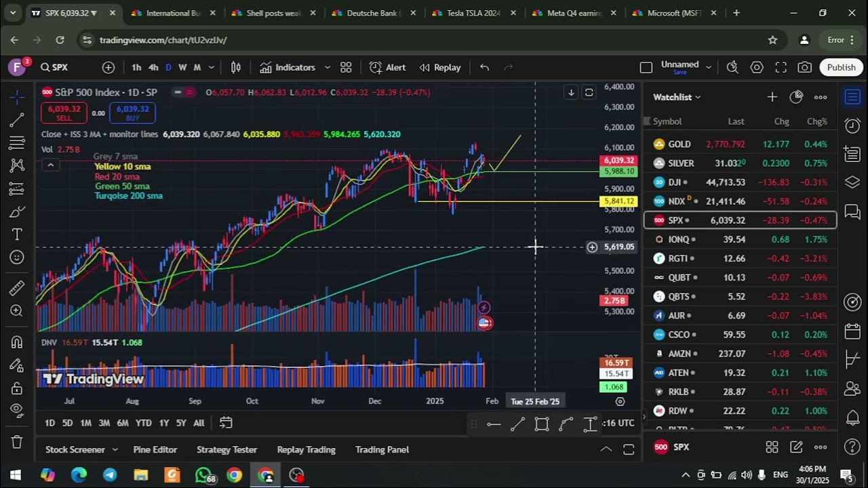
Task: Open the Trading Panel tab
Action: point(382,449)
